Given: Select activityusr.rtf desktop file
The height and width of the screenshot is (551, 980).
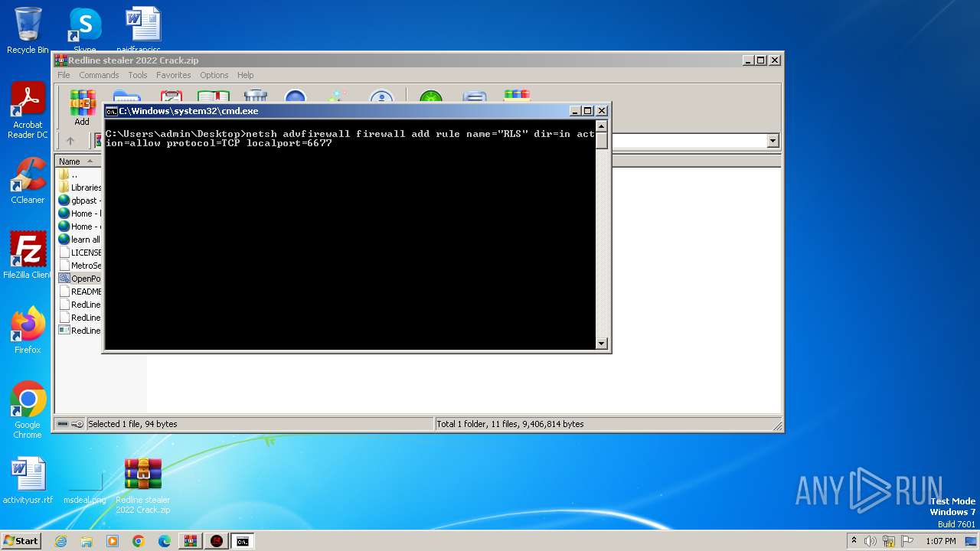Looking at the screenshot, I should [x=28, y=481].
